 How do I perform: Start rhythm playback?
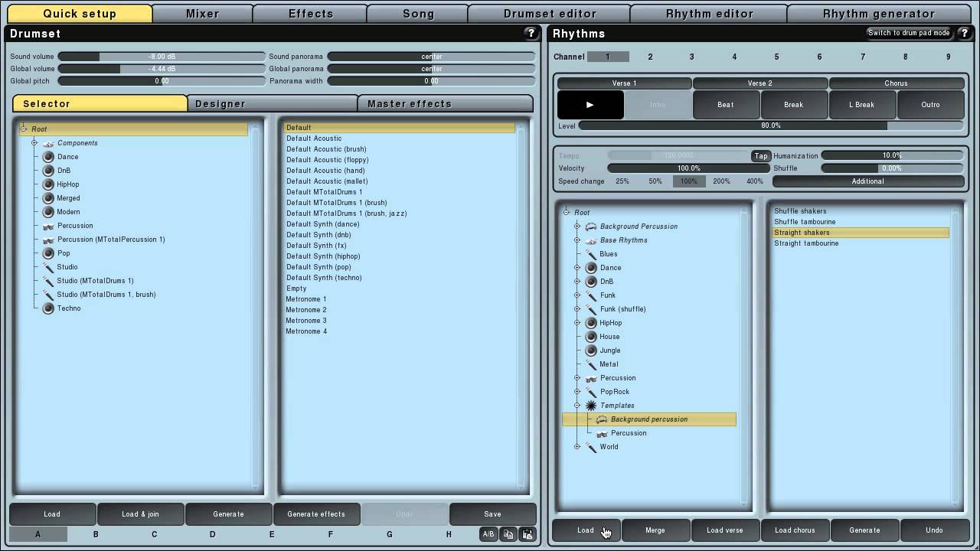[590, 105]
